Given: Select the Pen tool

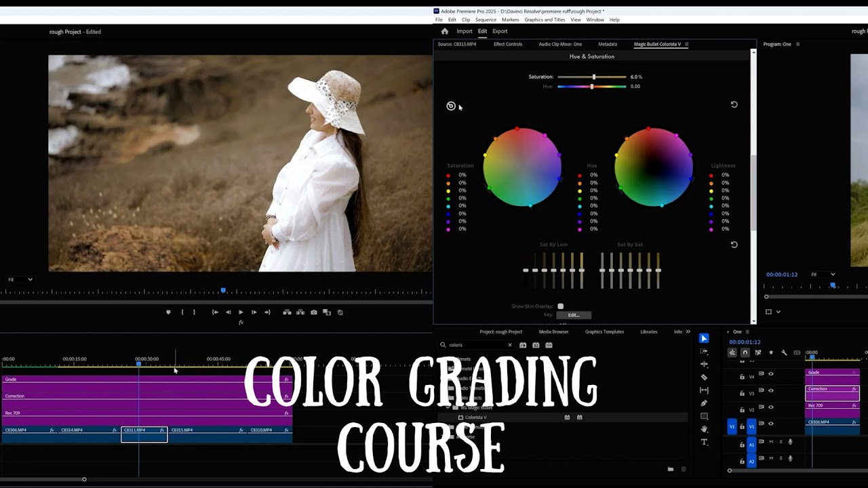Looking at the screenshot, I should (704, 403).
